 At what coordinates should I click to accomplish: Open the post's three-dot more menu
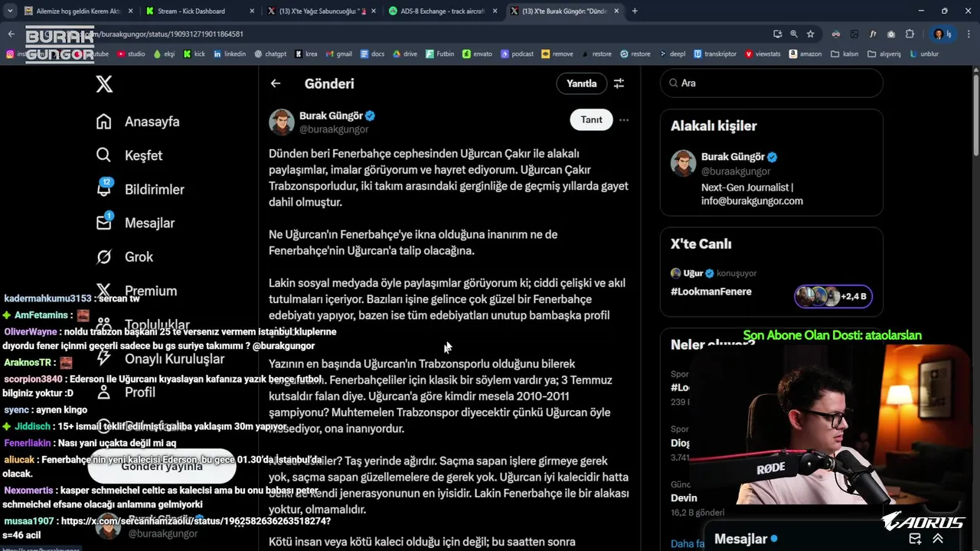624,119
